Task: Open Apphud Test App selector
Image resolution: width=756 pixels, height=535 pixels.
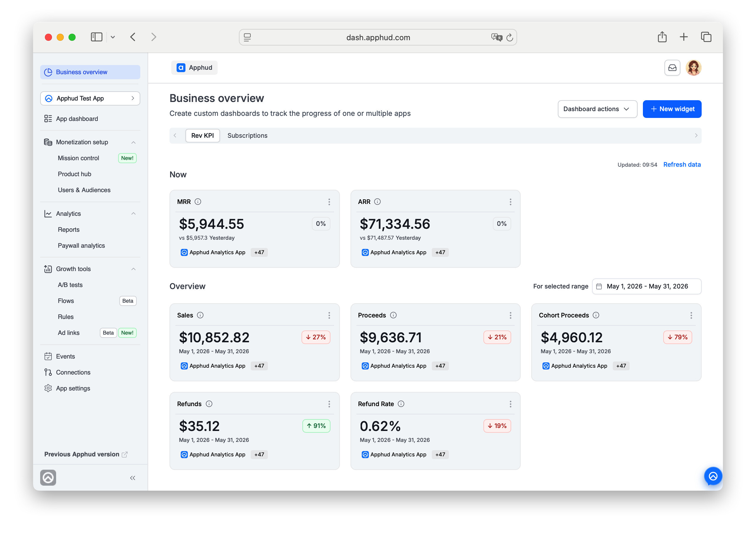Action: pos(90,98)
